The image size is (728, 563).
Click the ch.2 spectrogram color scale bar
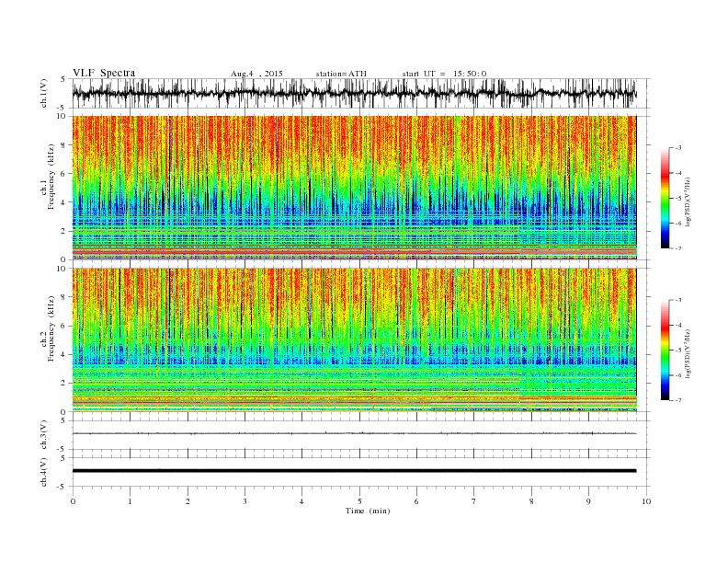(665, 350)
